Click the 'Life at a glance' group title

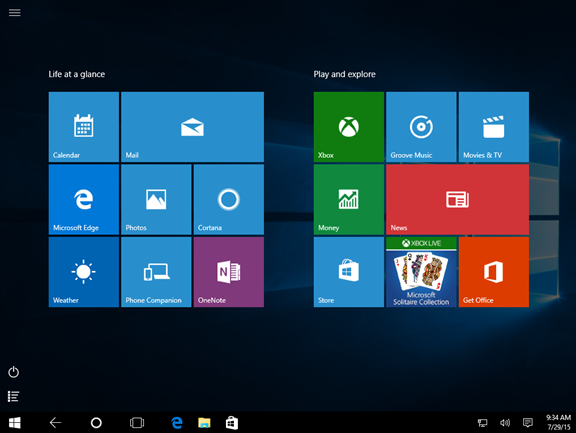77,74
